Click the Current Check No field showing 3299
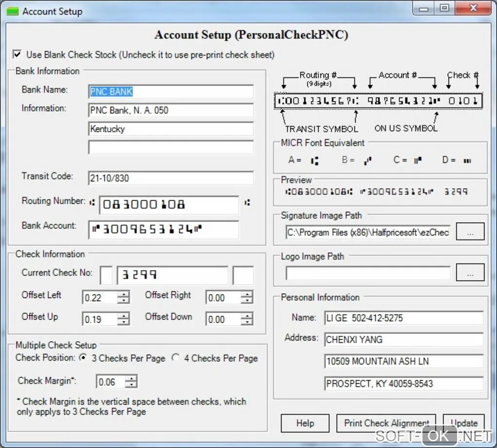497x448 pixels. [x=172, y=275]
